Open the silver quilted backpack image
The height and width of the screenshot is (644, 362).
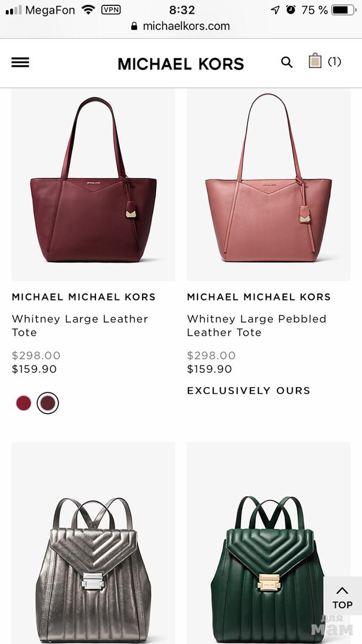tap(93, 543)
